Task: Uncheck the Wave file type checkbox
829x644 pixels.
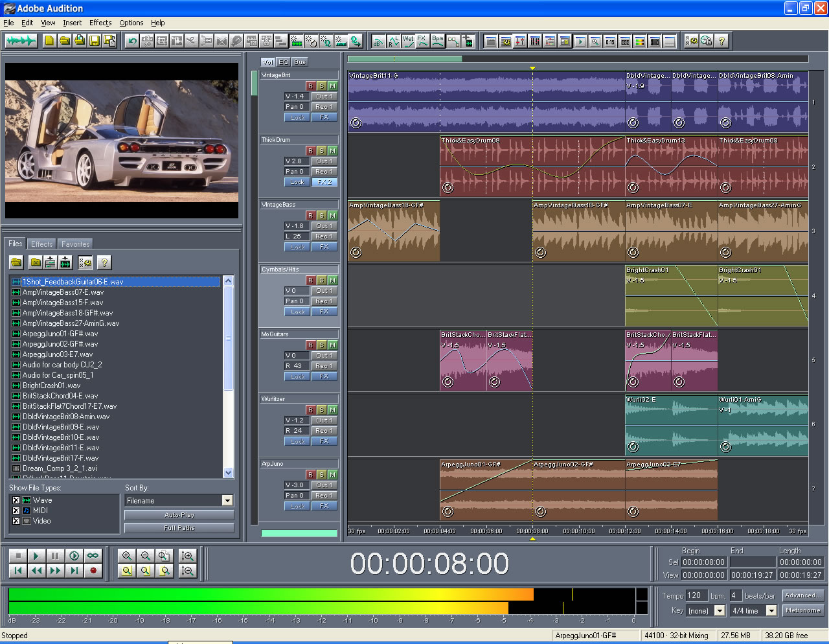Action: tap(16, 500)
